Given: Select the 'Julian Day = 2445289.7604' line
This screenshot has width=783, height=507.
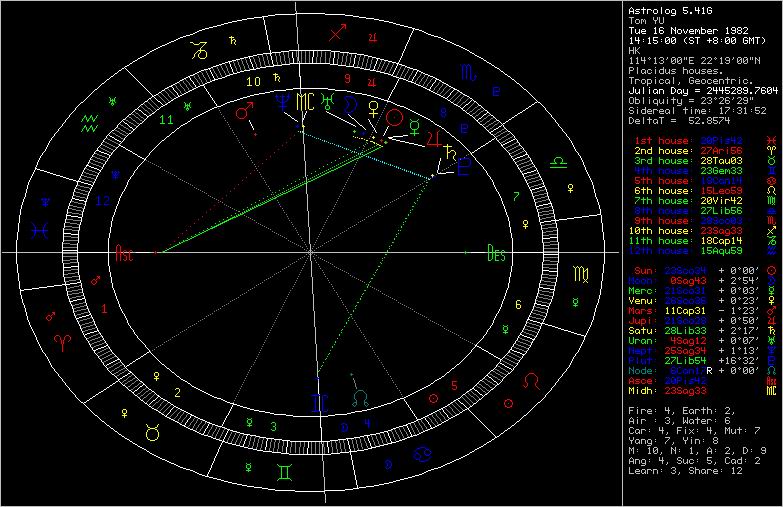Looking at the screenshot, I should tap(703, 91).
